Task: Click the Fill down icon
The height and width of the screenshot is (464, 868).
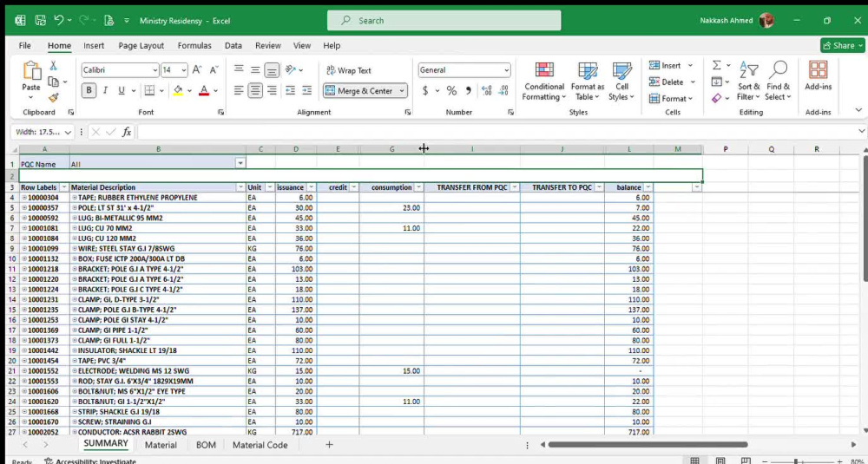Action: 716,82
